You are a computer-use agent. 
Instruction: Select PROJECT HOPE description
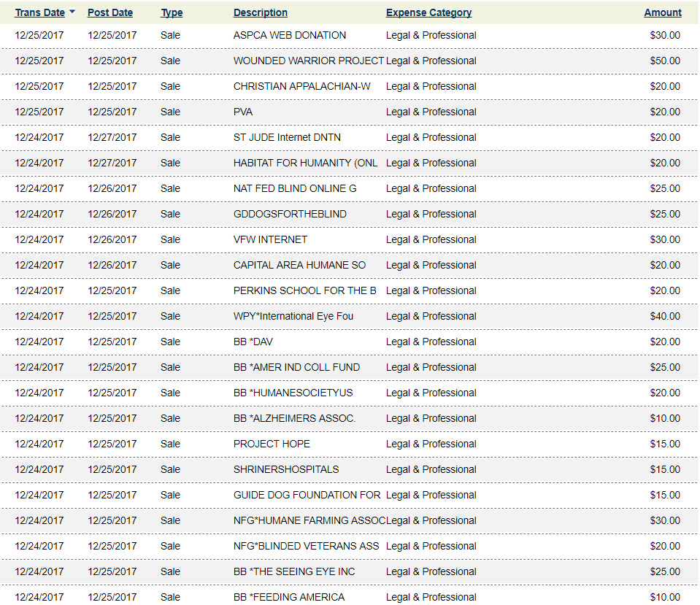272,444
